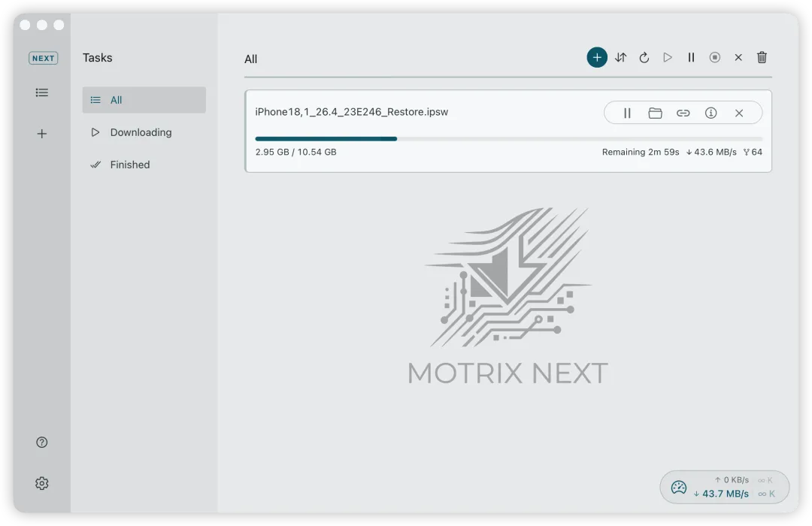812x526 pixels.
Task: Click the 0 KB/s upload speed
Action: (732, 480)
